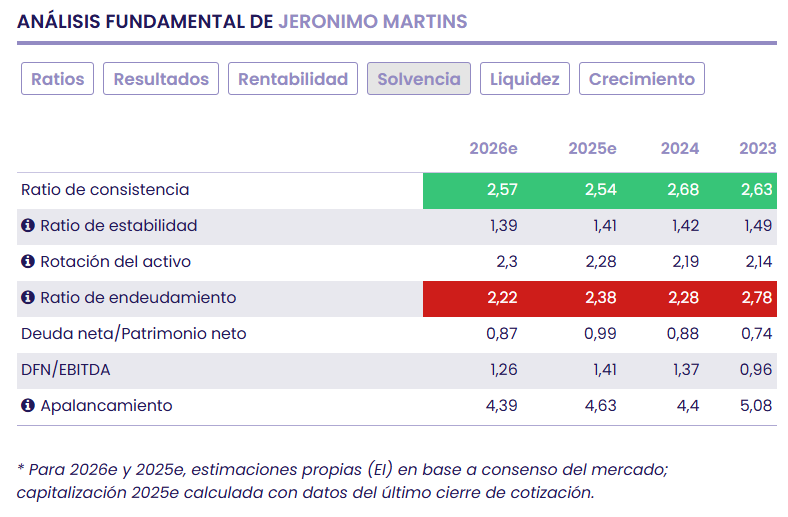
Task: Click the Deuda neta/Patrimonio neto row label
Action: (133, 334)
